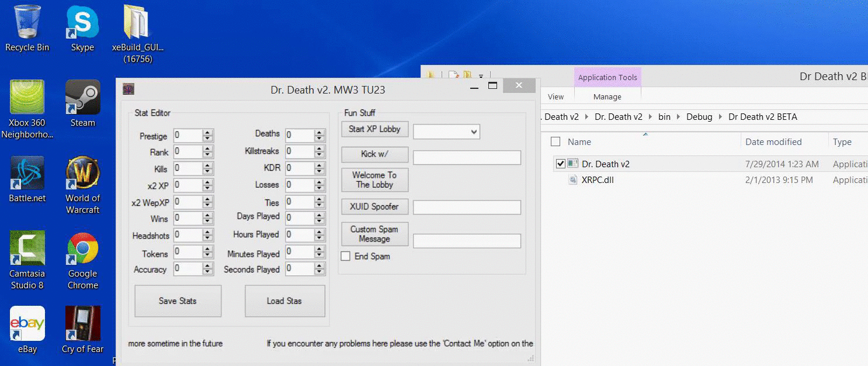
Task: Open the quick access toolbar dropdown arrow
Action: click(481, 75)
